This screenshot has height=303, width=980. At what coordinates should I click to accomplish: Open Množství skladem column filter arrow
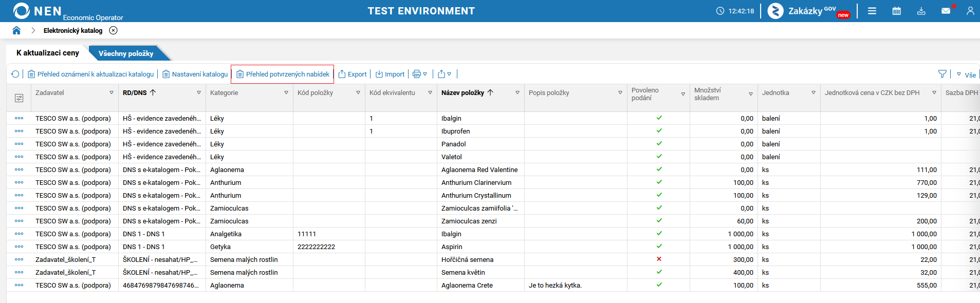(x=751, y=94)
